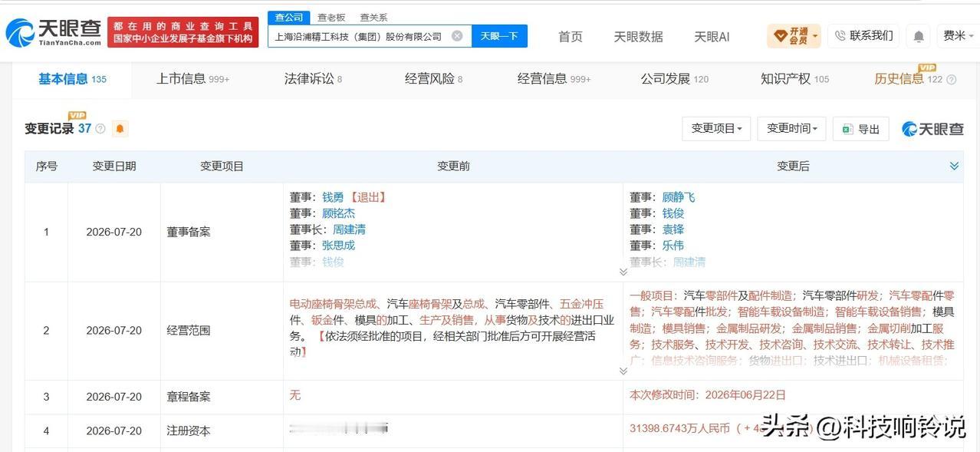Open director link 钱勇 in 变更前
This screenshot has height=452, width=980.
point(333,197)
